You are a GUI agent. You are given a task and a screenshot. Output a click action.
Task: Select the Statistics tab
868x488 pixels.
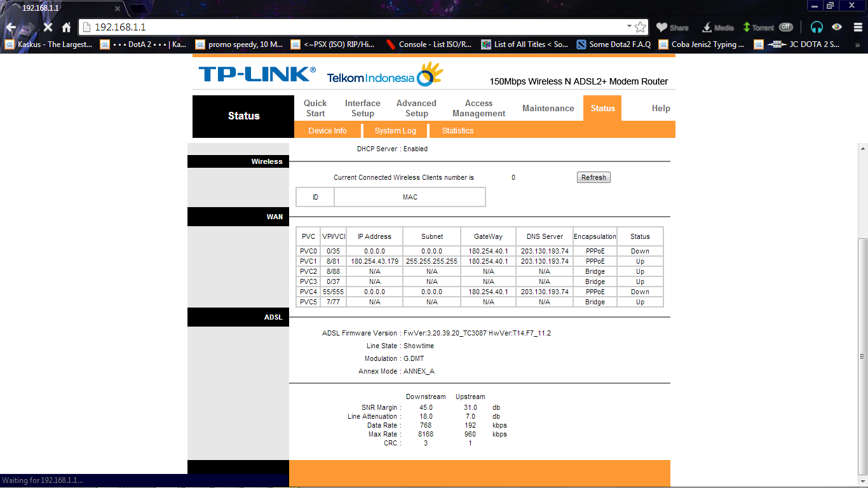point(457,130)
